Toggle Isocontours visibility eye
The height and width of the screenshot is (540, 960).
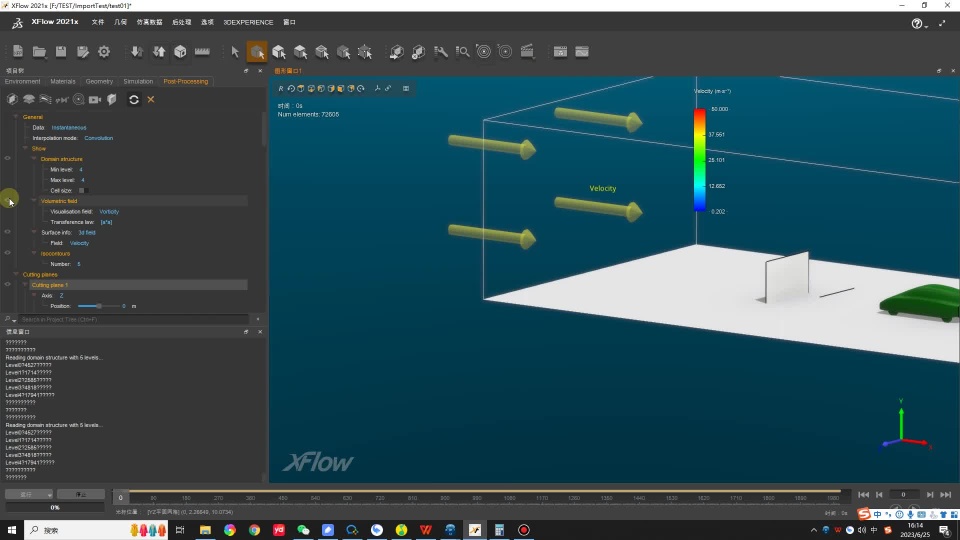[x=7, y=253]
